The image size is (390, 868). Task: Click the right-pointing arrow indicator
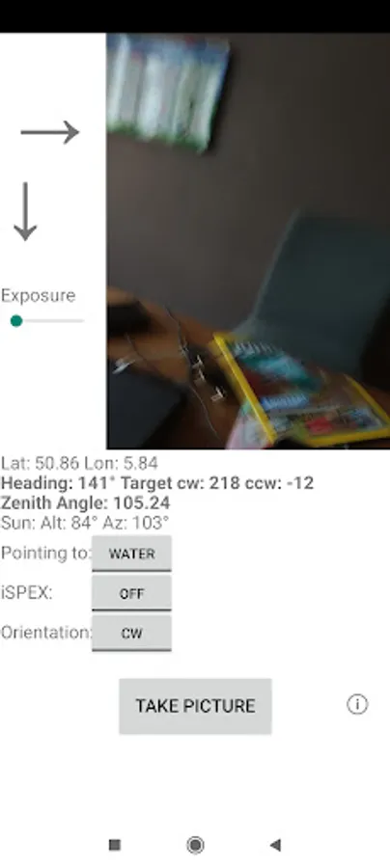click(50, 132)
